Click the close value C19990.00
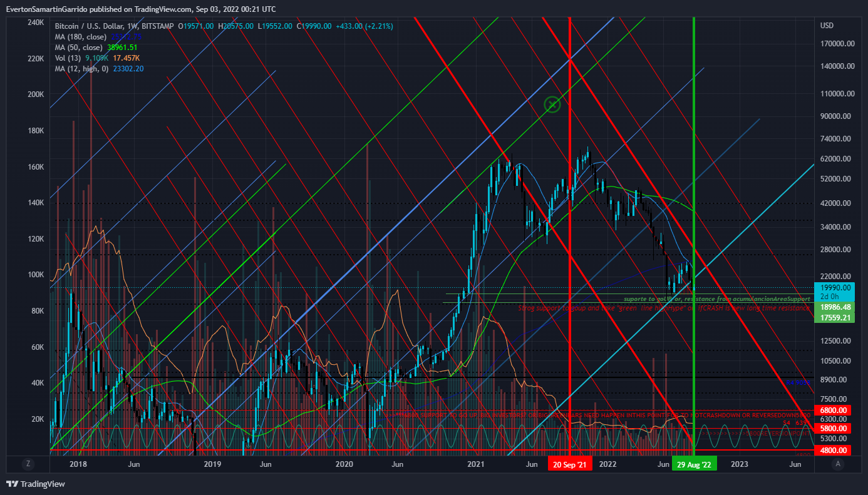868x495 pixels. click(x=315, y=26)
